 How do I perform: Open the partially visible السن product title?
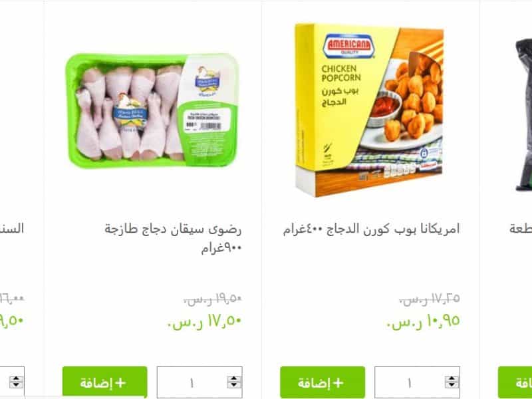click(x=12, y=229)
